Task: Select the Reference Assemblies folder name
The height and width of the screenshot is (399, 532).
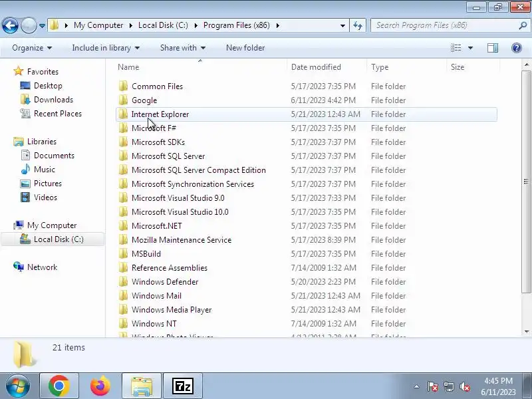Action: [x=170, y=268]
